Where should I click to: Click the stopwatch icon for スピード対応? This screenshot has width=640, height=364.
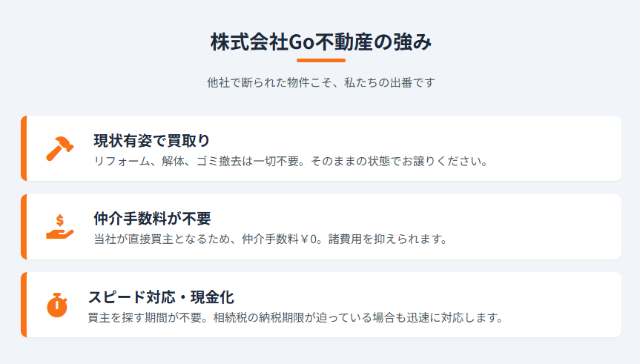coord(57,305)
